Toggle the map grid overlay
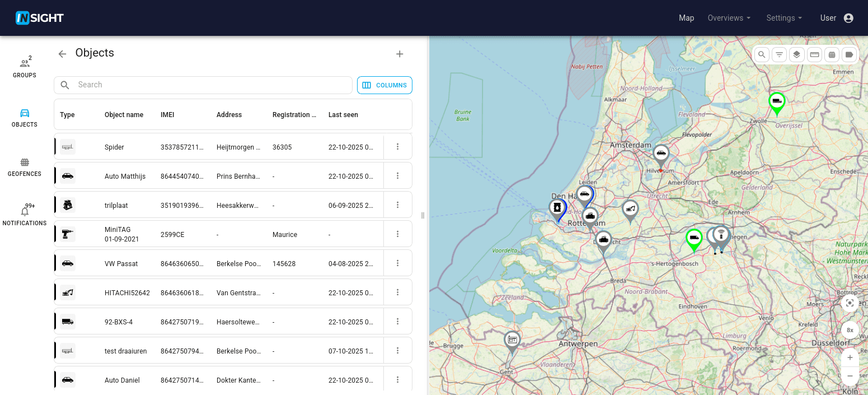 (832, 54)
